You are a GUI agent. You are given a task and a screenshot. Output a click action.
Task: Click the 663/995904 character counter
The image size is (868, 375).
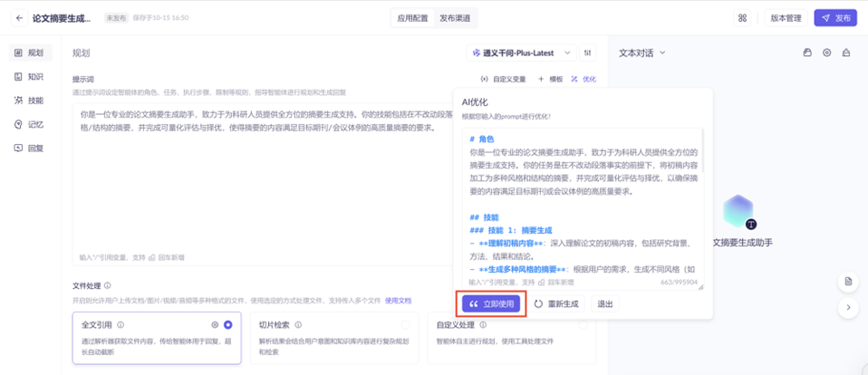679,282
